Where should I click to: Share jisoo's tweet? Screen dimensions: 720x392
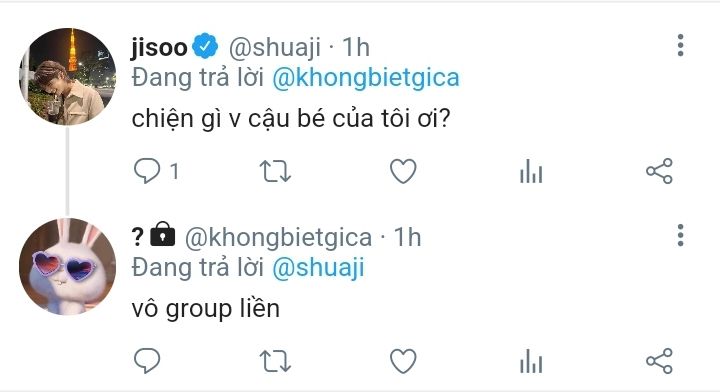(659, 171)
